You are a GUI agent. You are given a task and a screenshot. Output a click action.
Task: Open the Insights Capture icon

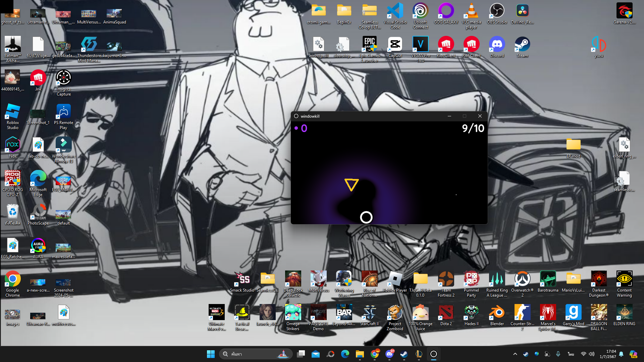tap(63, 83)
